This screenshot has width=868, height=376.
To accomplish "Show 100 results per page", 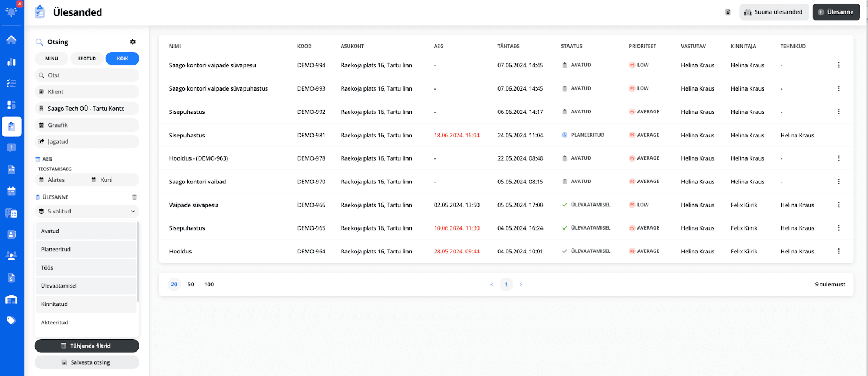I will [209, 284].
